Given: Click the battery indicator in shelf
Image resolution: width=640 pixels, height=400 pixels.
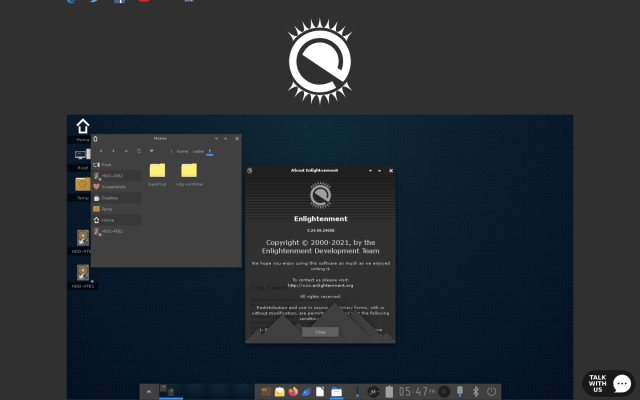Looking at the screenshot, I should [x=389, y=392].
